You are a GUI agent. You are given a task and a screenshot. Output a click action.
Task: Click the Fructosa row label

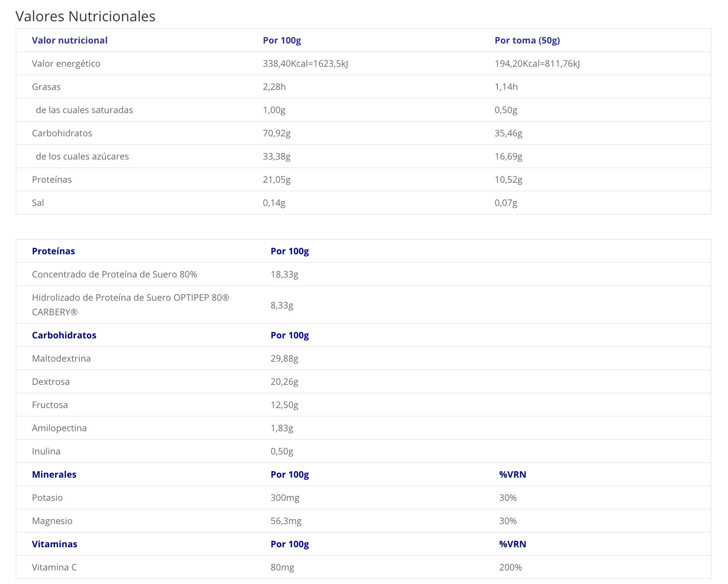[50, 405]
